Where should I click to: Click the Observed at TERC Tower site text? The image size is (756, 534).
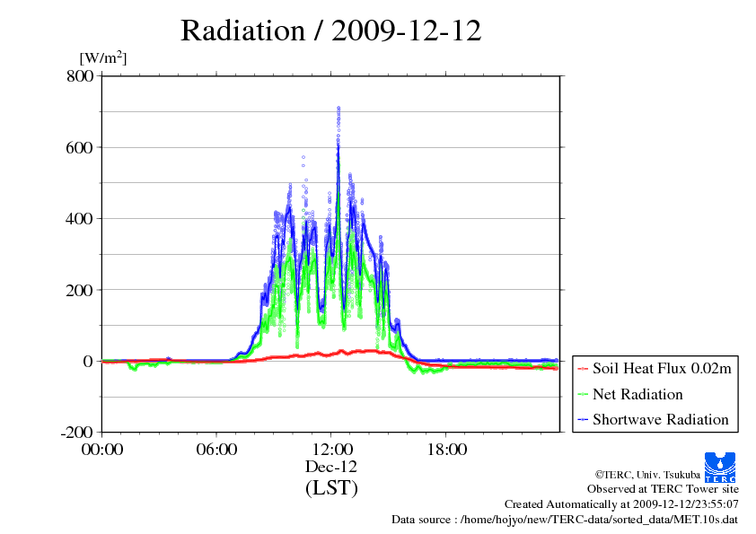[x=663, y=489]
